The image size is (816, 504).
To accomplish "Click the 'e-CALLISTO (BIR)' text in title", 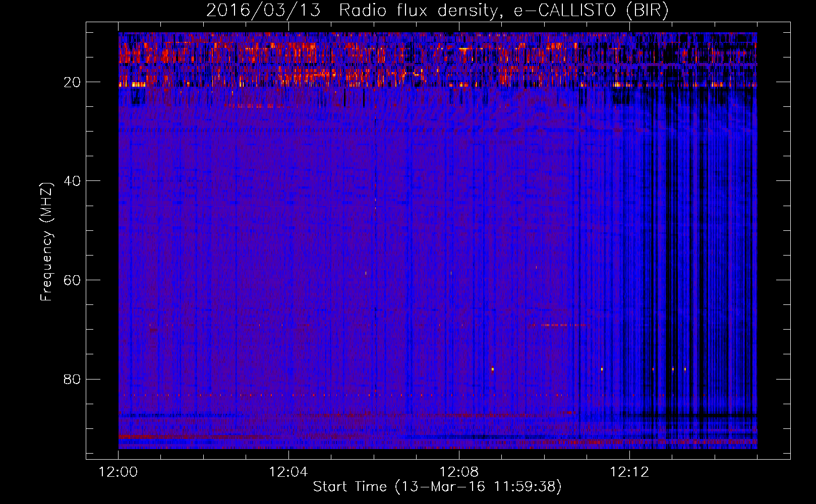I will [x=591, y=11].
